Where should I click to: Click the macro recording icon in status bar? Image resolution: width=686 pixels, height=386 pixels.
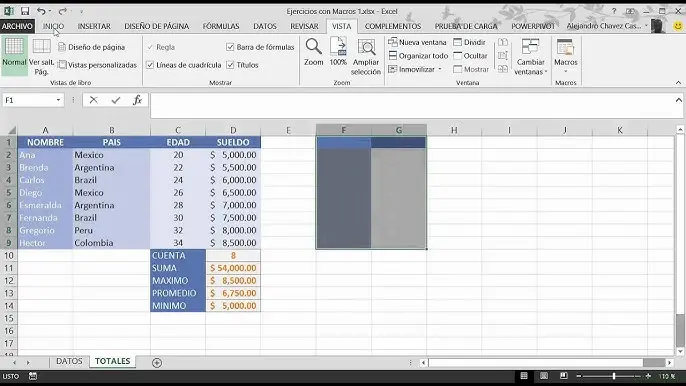[x=33, y=376]
